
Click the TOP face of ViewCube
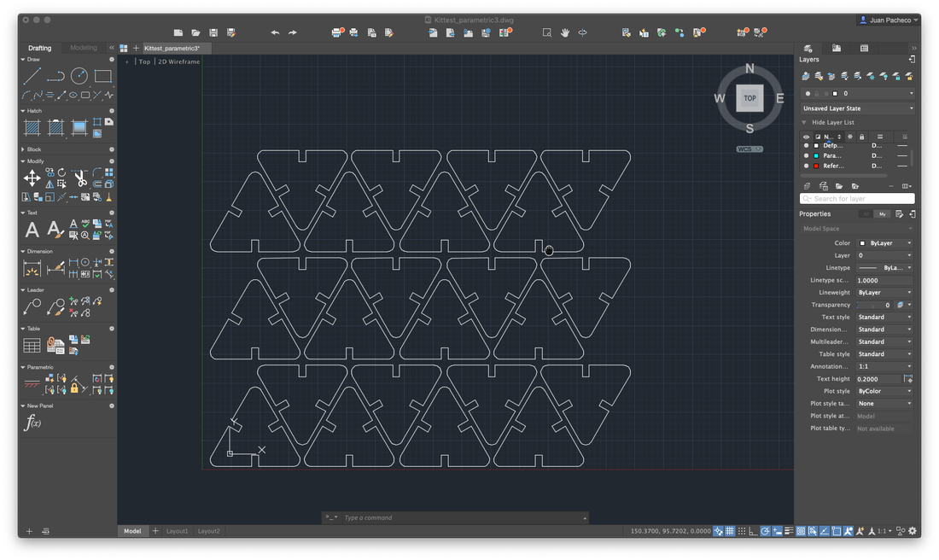[749, 98]
